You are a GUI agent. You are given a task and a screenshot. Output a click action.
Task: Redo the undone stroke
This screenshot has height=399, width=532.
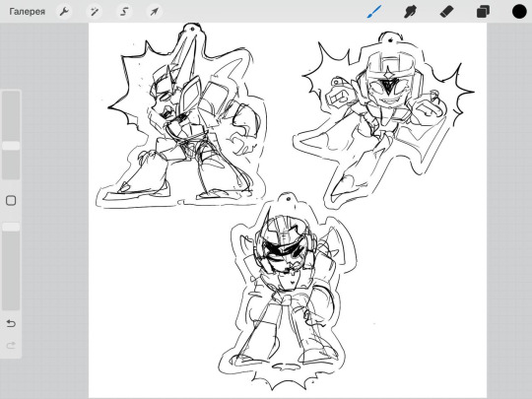tap(11, 346)
